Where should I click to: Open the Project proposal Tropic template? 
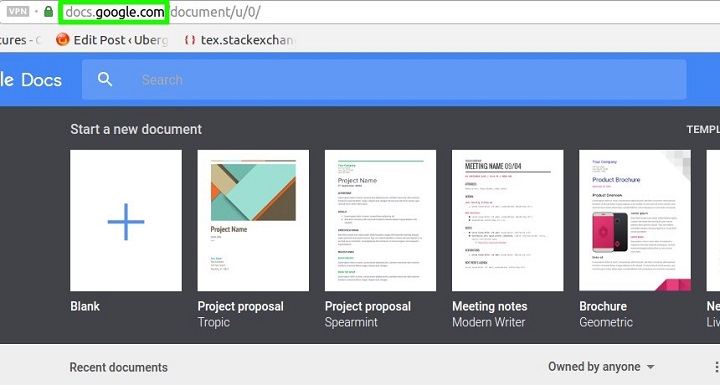point(253,221)
